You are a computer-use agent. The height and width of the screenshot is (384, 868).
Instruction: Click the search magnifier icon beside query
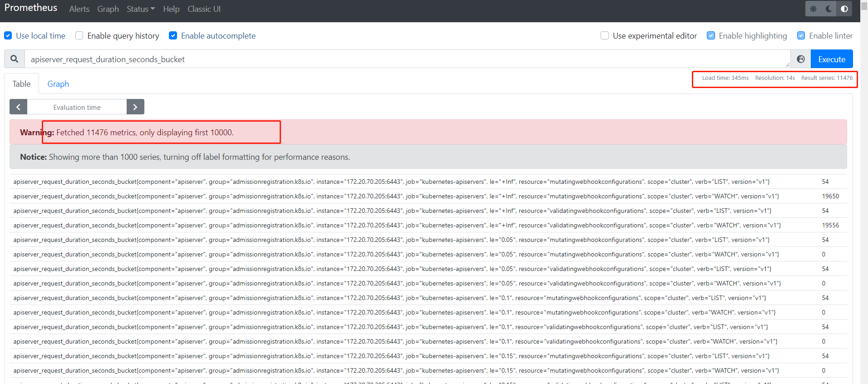pos(15,59)
